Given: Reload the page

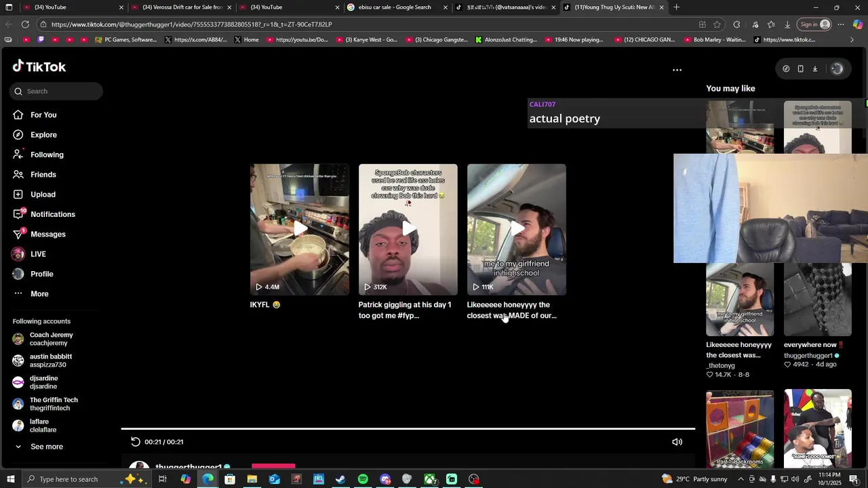Looking at the screenshot, I should tap(25, 24).
